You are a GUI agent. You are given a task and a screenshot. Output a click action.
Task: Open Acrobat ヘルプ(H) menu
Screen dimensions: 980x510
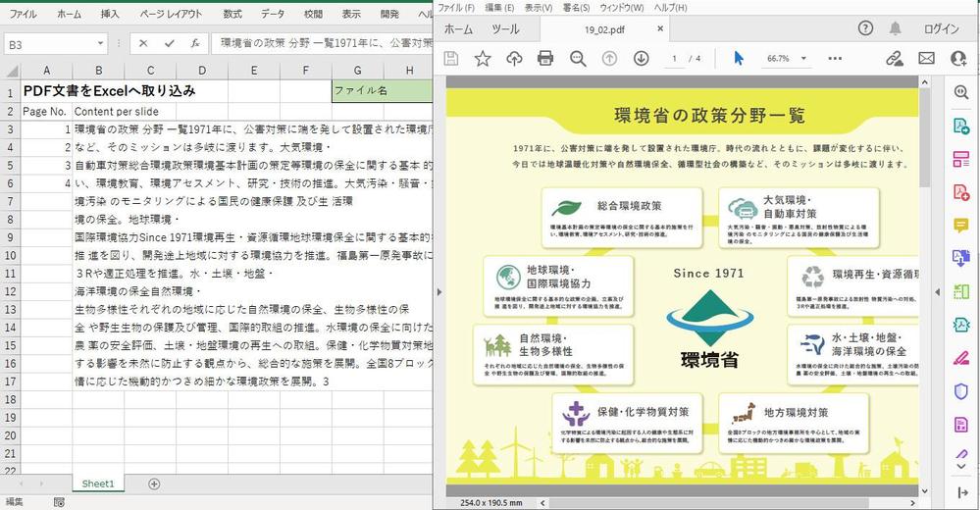coord(671,8)
